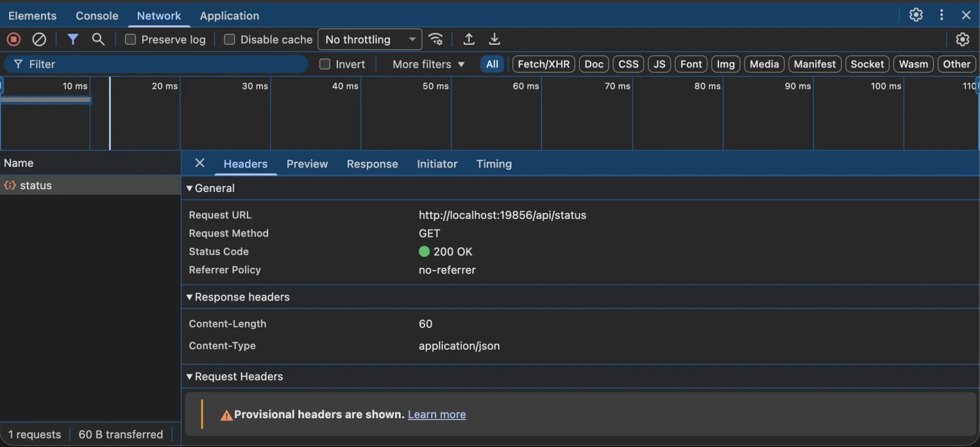
Task: Filter by Wasm requests
Action: point(913,64)
